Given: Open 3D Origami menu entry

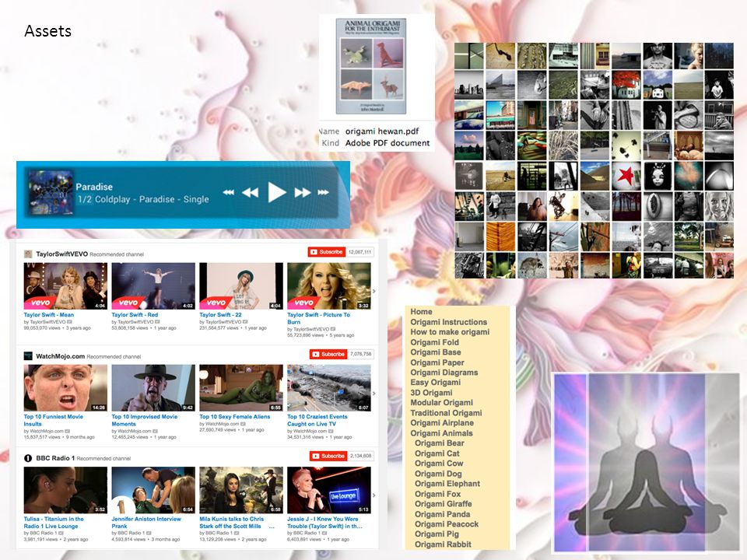Looking at the screenshot, I should tap(431, 393).
